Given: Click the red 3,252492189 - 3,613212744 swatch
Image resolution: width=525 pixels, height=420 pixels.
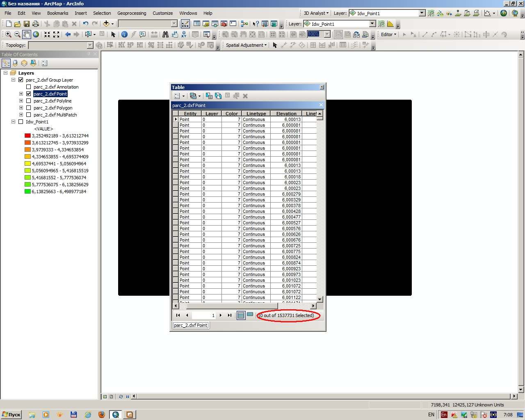Looking at the screenshot, I should click(x=27, y=136).
